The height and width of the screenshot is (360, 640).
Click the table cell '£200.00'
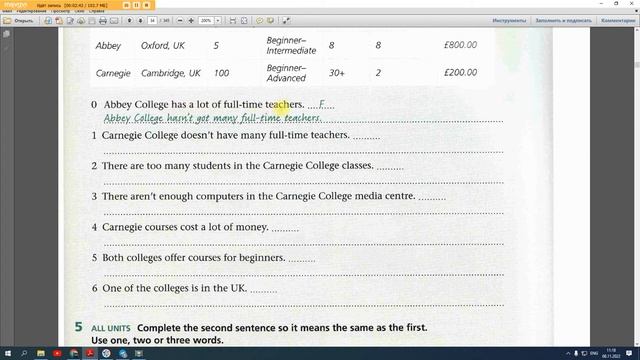(460, 73)
